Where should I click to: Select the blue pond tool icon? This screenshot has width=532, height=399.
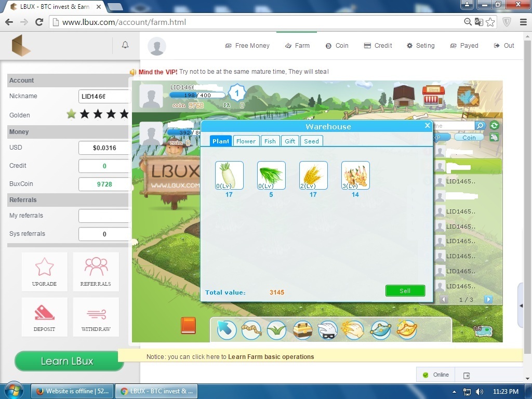pos(380,330)
